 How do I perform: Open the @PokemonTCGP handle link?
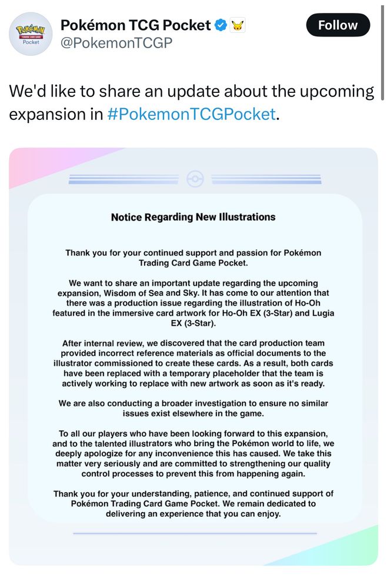(116, 43)
